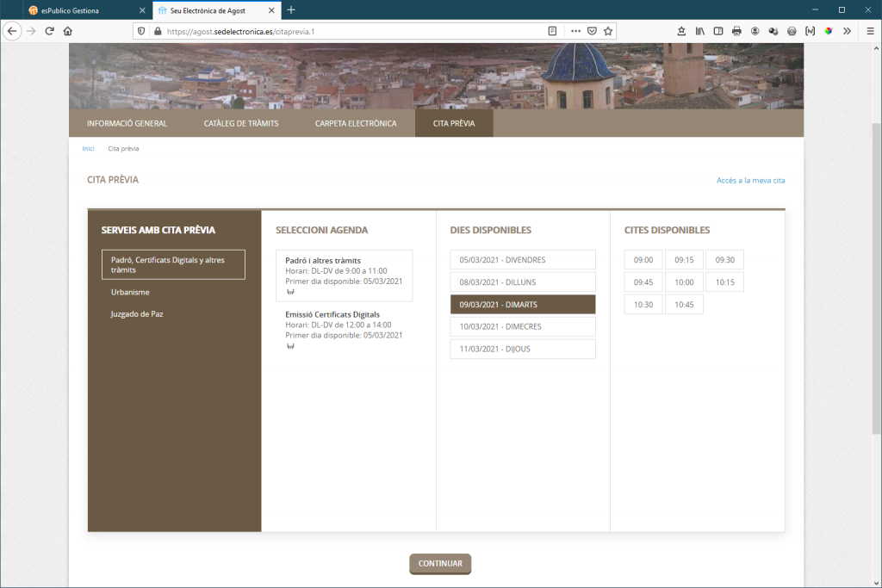Open the Firefox hamburger application menu
Screen dimensions: 882x588
click(x=870, y=31)
